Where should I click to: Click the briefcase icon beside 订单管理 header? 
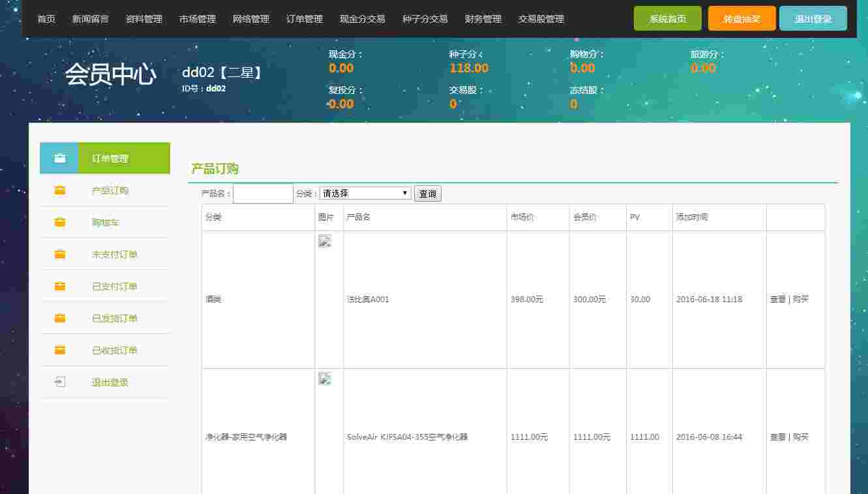[59, 159]
